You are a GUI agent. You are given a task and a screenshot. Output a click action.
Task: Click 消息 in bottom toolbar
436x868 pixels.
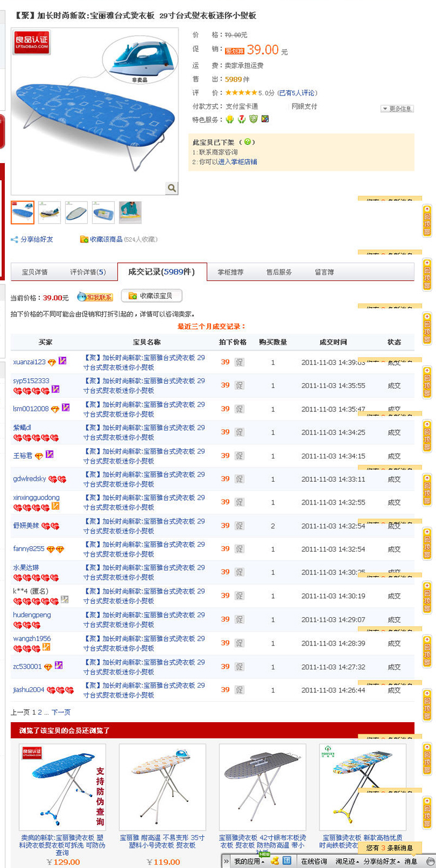click(x=411, y=861)
